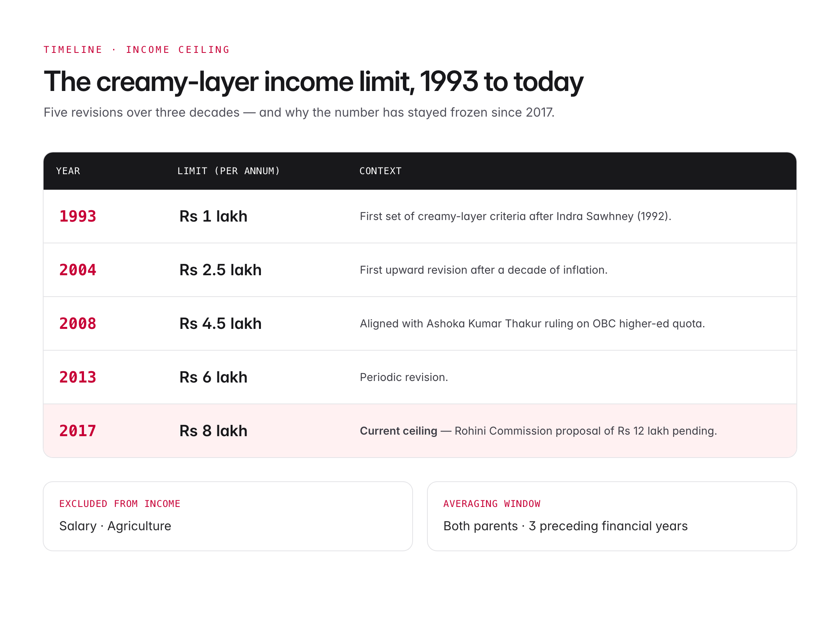The image size is (840, 622).
Task: Click the Indra Sawhney context description
Action: 516,216
